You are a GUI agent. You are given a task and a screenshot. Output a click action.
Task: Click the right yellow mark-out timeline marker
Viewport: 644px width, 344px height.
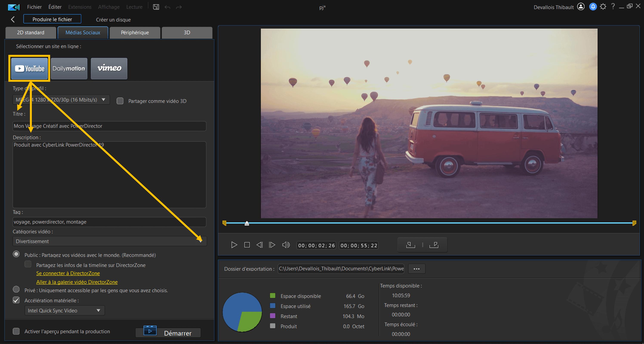(x=634, y=223)
